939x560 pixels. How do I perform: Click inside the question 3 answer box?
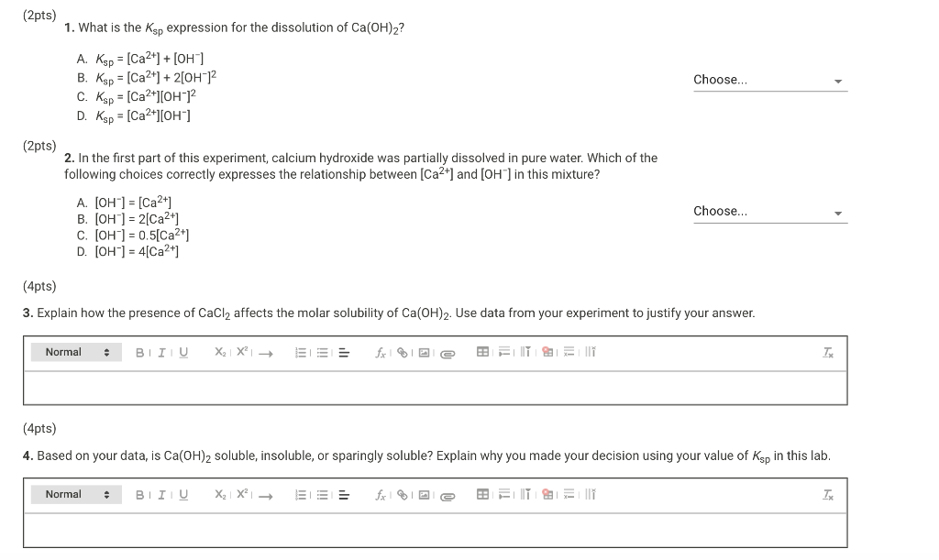point(436,387)
